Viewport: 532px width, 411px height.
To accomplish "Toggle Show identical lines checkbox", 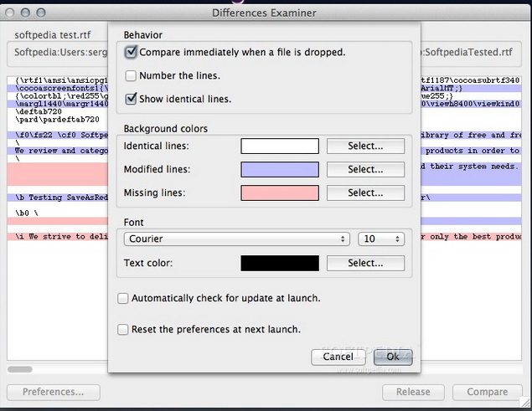I will [131, 99].
